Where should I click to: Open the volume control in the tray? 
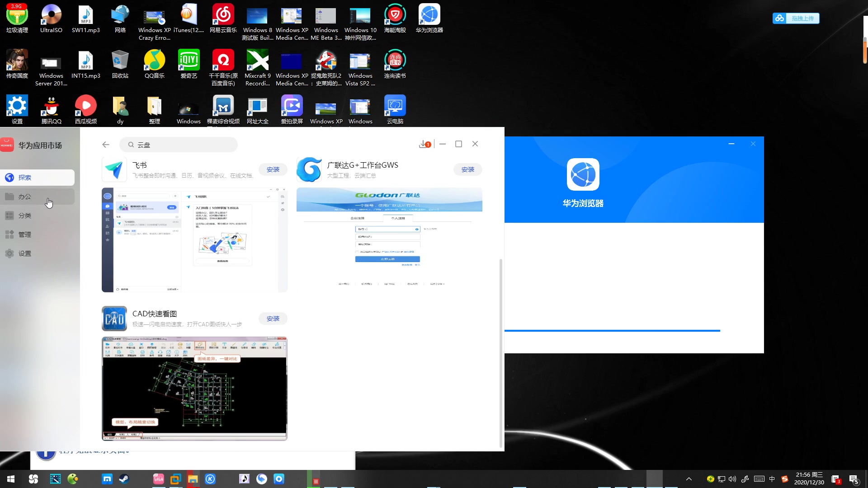732,479
